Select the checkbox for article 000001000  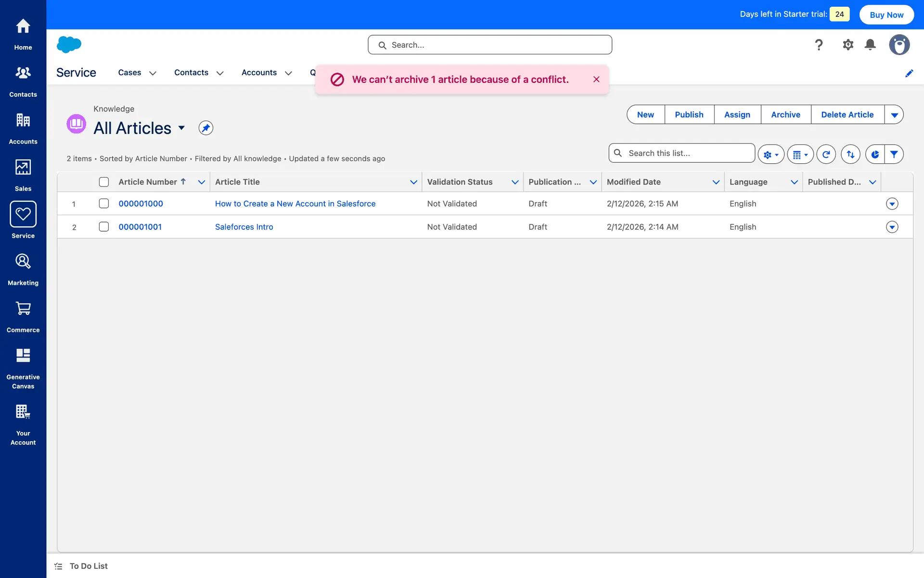104,204
